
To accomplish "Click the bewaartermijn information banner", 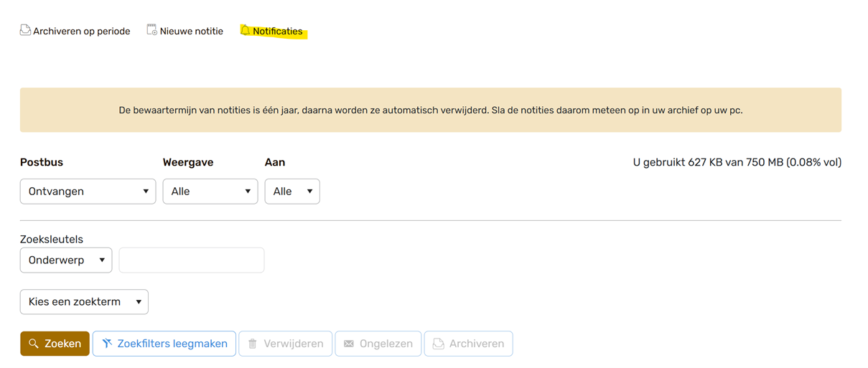I will coord(430,110).
